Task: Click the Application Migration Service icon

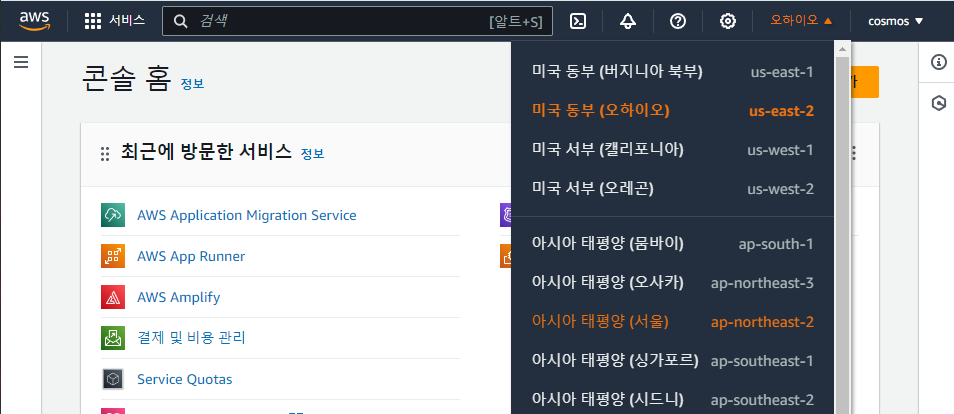Action: tap(113, 215)
